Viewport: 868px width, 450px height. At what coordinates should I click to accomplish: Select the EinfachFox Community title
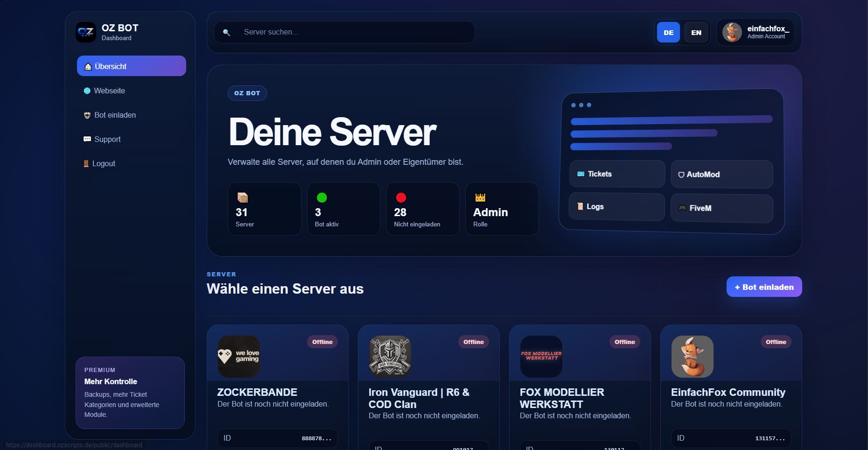[728, 392]
